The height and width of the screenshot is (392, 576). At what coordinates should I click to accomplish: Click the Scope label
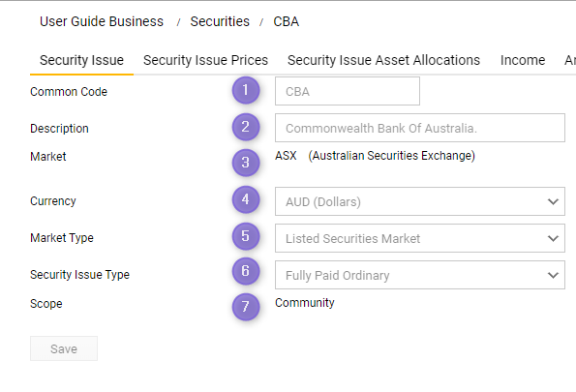(x=46, y=304)
